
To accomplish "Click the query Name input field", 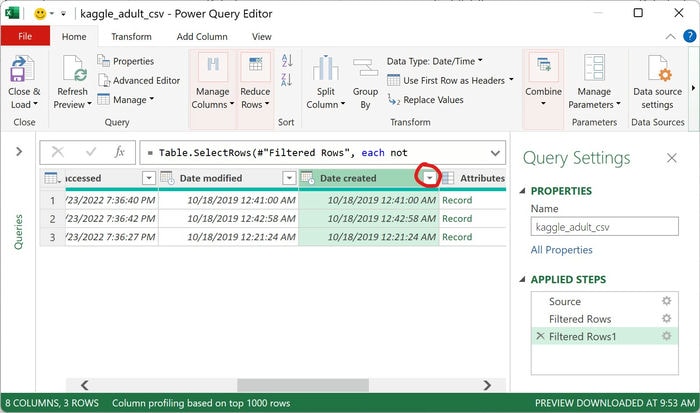I will [604, 227].
